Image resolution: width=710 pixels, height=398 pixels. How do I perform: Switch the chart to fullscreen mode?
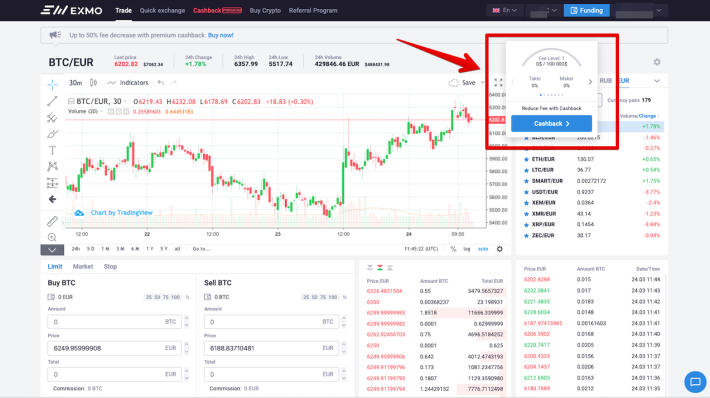[x=498, y=82]
